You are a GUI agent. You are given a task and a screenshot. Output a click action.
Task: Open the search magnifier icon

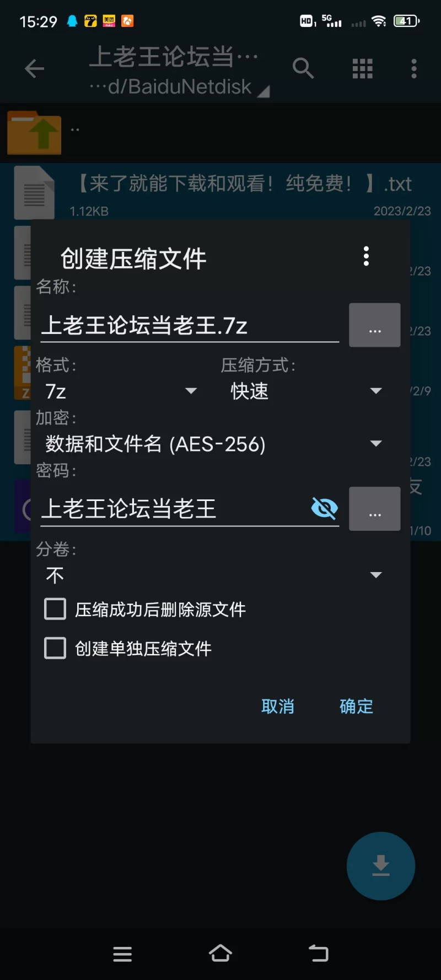pos(303,68)
